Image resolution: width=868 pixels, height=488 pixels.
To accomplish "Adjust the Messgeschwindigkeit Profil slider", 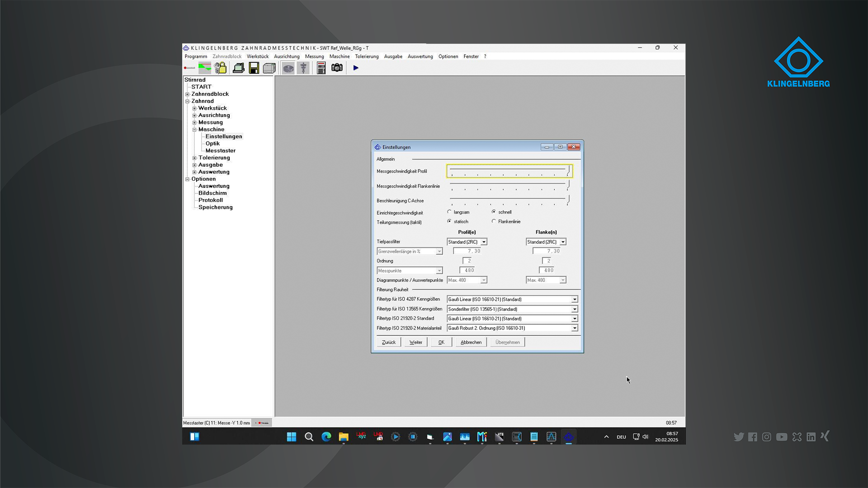I will point(509,171).
